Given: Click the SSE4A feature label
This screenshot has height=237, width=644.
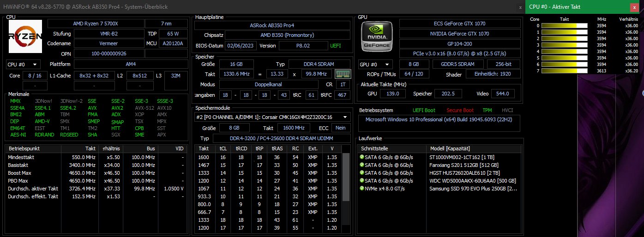Looking at the screenshot, I should [x=17, y=108].
